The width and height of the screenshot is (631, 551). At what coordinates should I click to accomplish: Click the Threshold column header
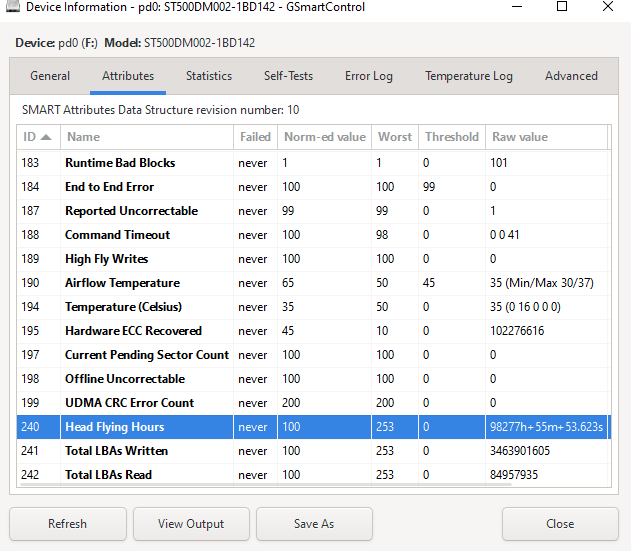(451, 137)
